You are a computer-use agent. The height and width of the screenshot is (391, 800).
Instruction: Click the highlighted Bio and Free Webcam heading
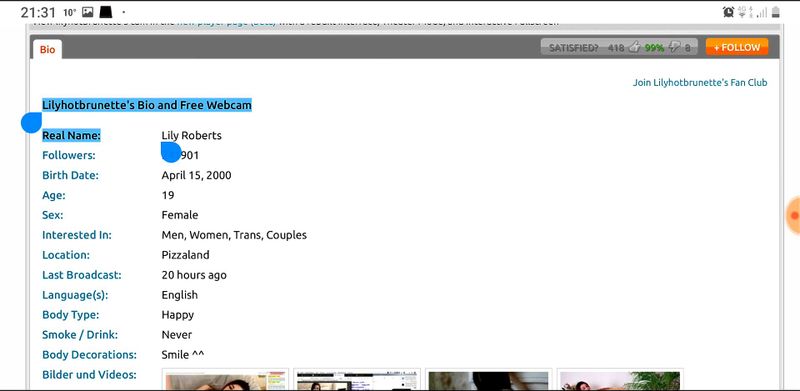click(147, 105)
